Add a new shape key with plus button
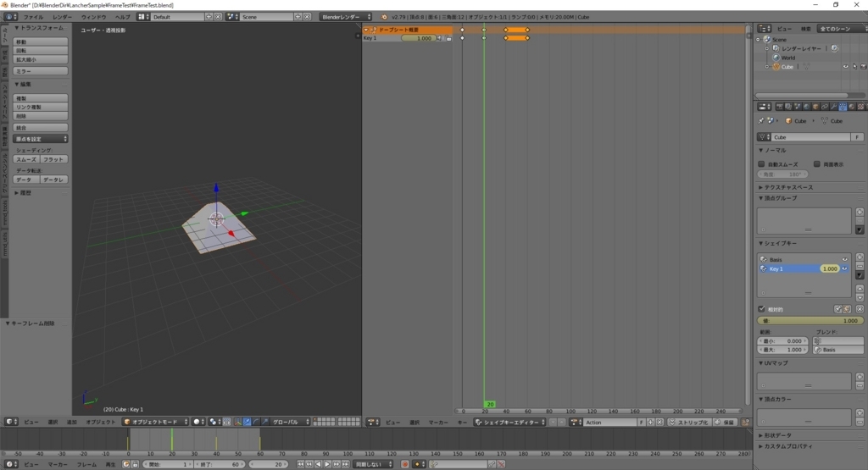This screenshot has width=868, height=470. pos(860,257)
